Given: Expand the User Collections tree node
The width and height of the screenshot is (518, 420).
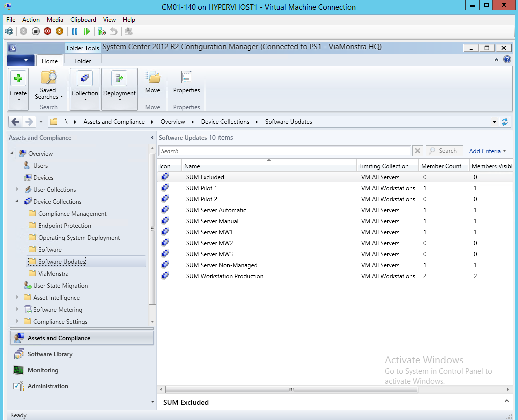Looking at the screenshot, I should click(17, 189).
